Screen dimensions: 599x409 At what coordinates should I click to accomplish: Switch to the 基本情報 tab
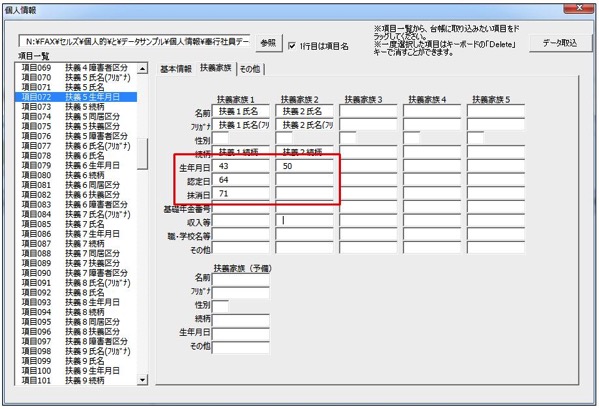coord(176,69)
